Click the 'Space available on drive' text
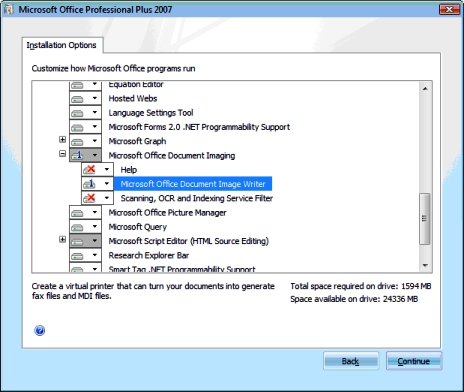This screenshot has width=464, height=392. [x=354, y=299]
